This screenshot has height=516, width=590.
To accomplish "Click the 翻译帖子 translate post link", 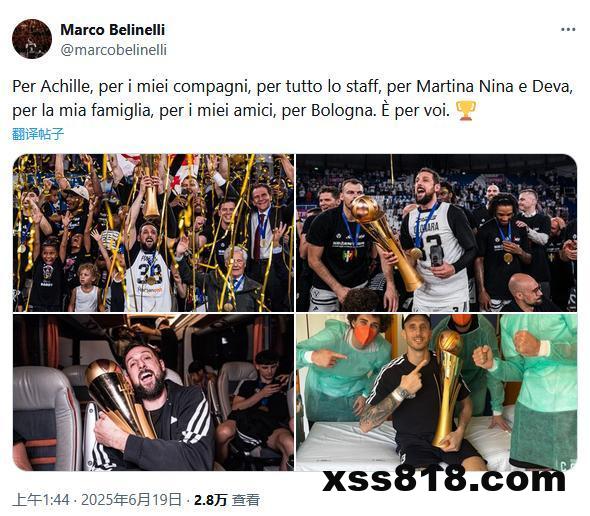I will pos(38,134).
